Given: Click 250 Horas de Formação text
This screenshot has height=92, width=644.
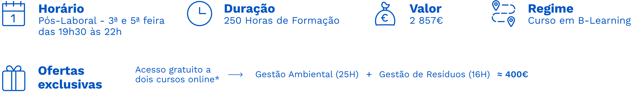Looking at the screenshot, I should click(282, 21).
